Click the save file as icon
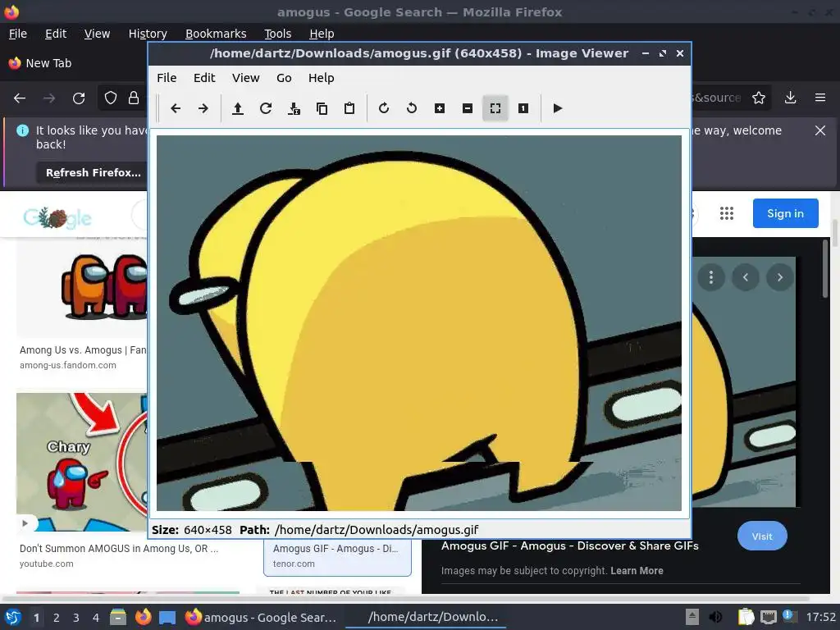This screenshot has height=630, width=840. 294,109
